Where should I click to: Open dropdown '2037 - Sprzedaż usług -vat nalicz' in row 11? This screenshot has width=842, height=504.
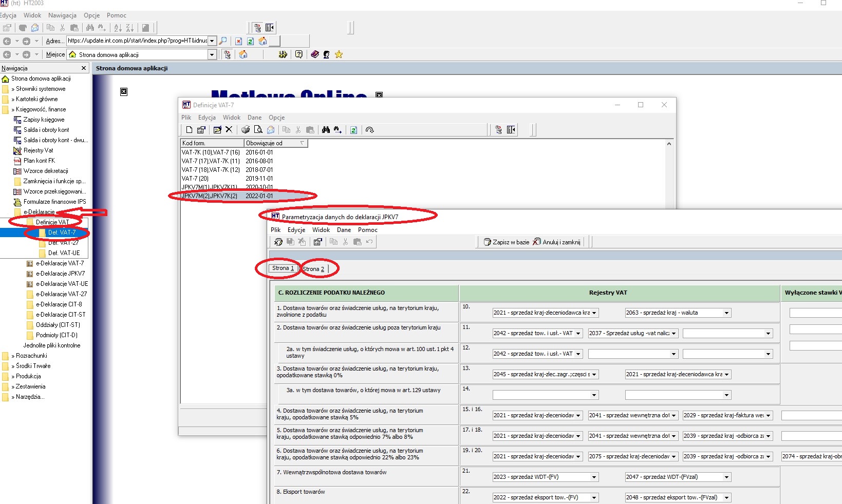pyautogui.click(x=674, y=333)
